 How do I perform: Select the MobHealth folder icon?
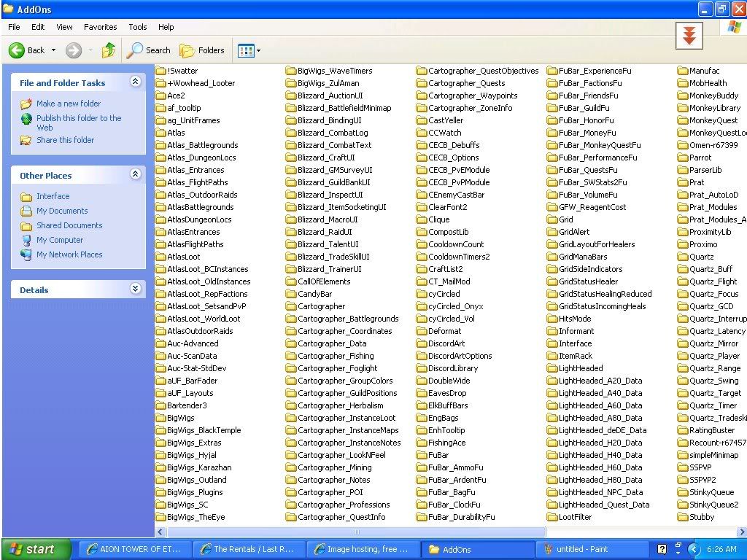pos(683,83)
